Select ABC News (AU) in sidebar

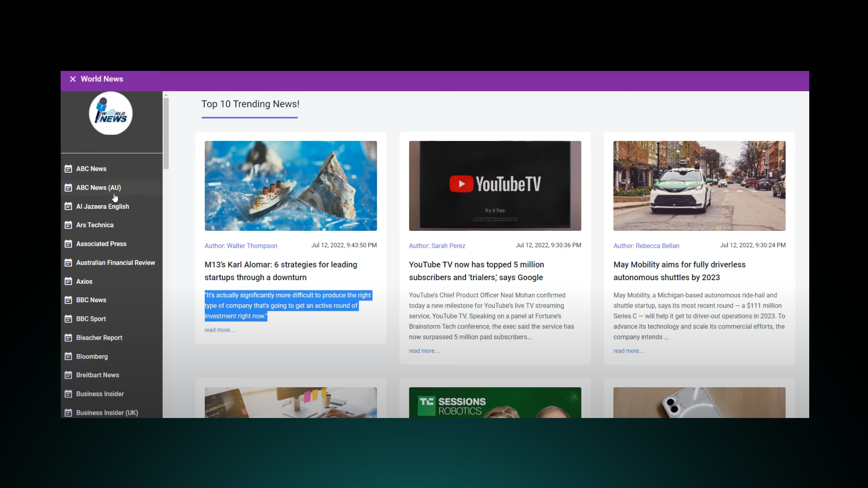(x=99, y=188)
